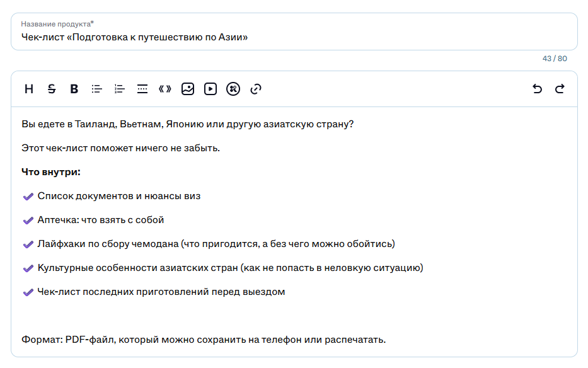Click the 'Название продукта' field label
The image size is (588, 368).
57,24
